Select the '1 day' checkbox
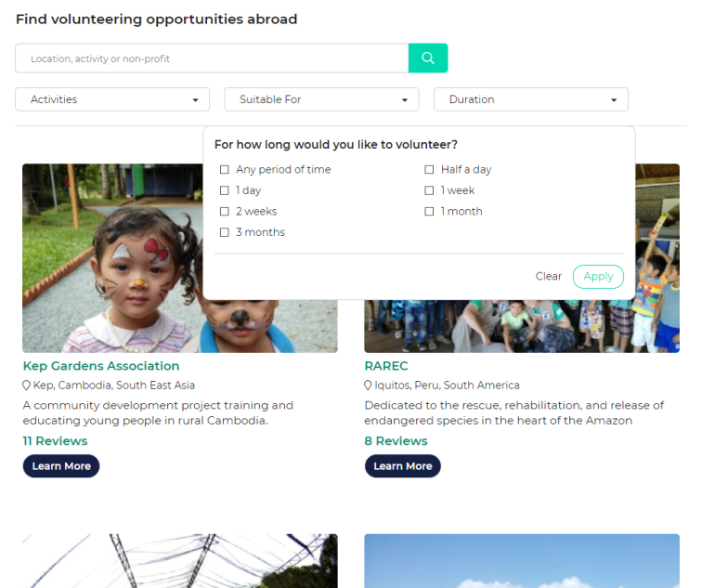The height and width of the screenshot is (588, 702). (x=225, y=190)
